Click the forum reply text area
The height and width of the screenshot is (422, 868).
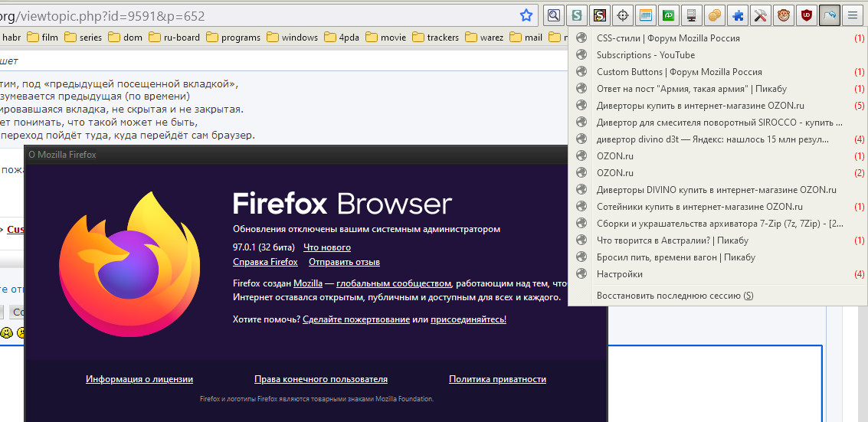pyautogui.click(x=714, y=383)
